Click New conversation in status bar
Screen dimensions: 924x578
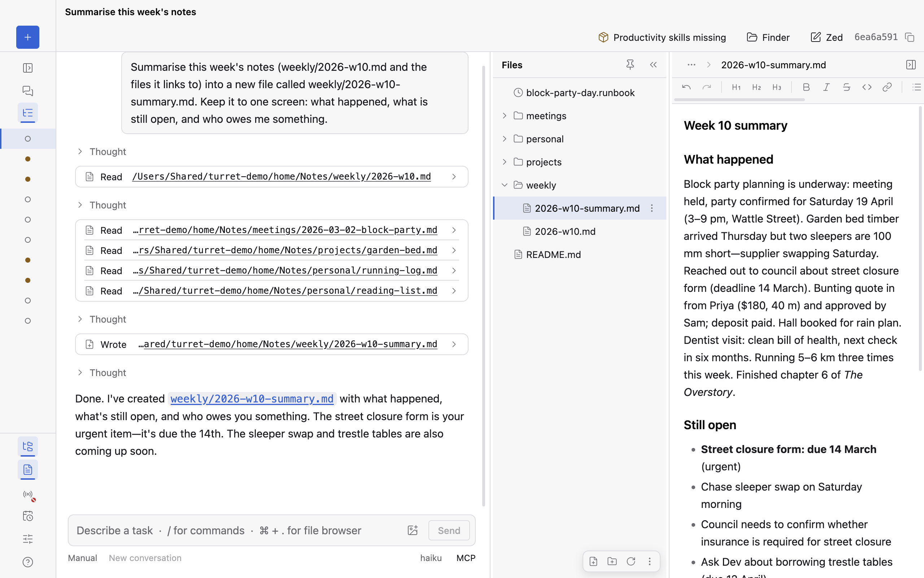click(145, 558)
